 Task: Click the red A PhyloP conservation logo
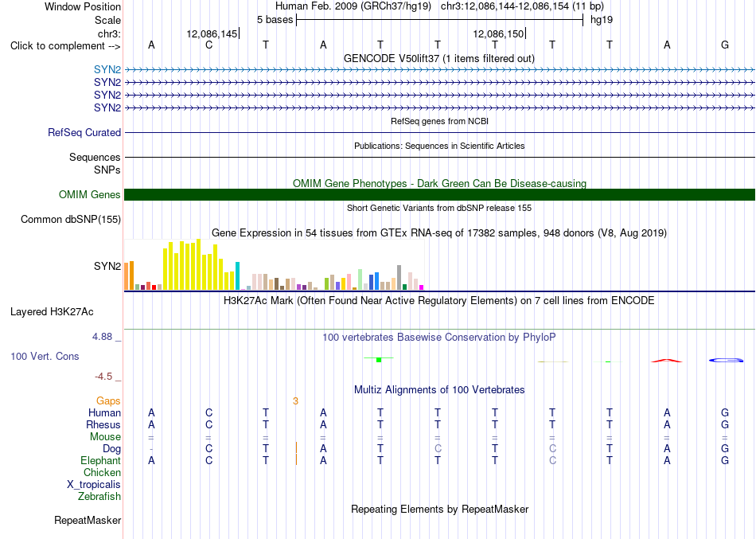click(x=667, y=361)
